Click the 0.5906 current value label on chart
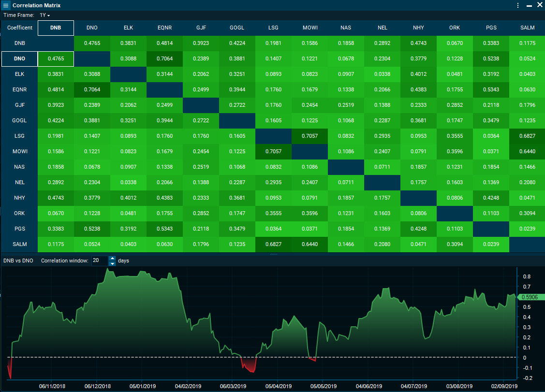545x392 pixels. pos(530,297)
